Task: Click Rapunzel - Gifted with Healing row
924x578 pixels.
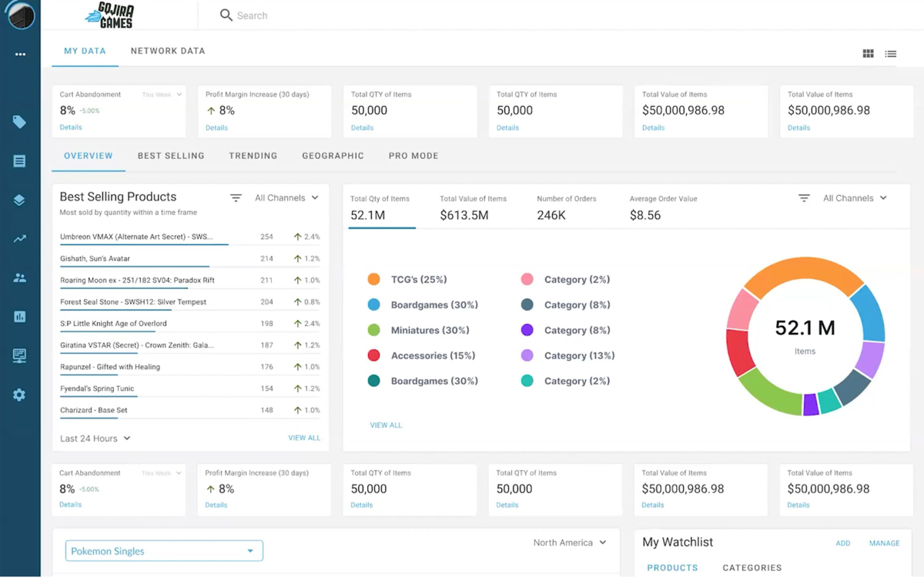Action: pyautogui.click(x=189, y=366)
